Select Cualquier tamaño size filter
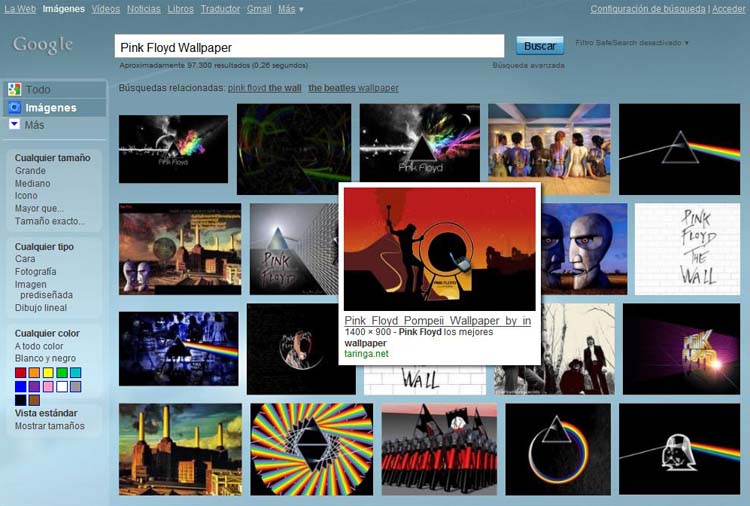 [53, 158]
